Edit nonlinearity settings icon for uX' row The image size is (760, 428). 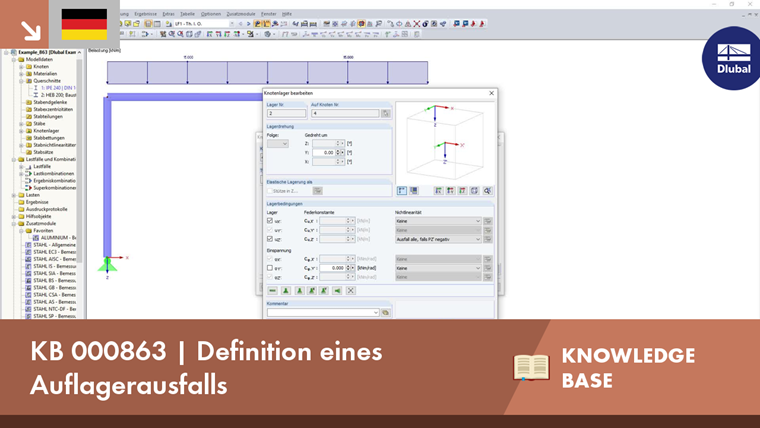click(488, 221)
